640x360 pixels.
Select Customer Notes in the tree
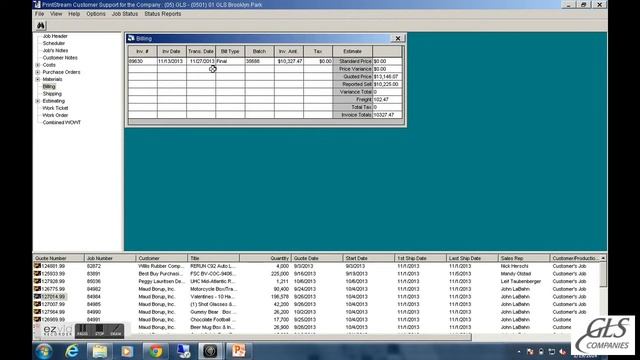click(x=60, y=58)
